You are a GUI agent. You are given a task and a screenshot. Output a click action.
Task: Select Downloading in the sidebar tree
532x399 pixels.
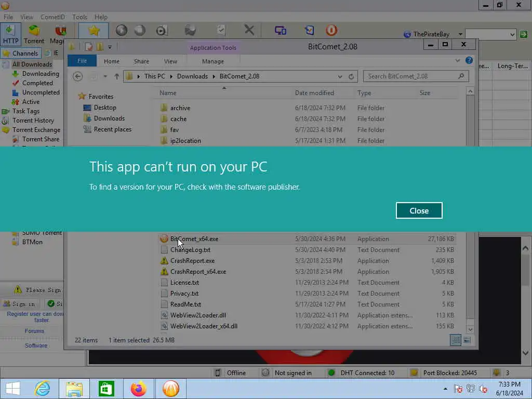41,74
